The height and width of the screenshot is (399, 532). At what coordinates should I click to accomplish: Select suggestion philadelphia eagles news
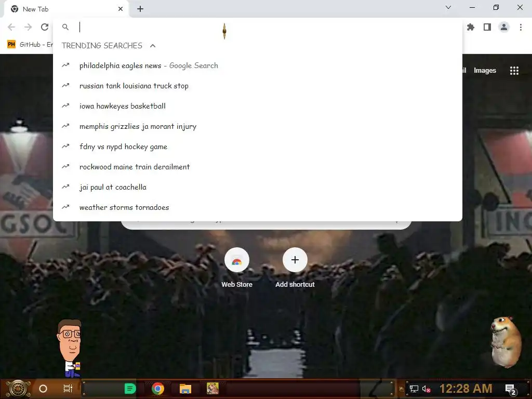click(x=258, y=65)
